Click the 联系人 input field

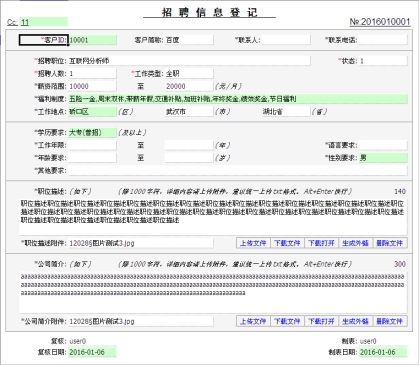coord(286,40)
